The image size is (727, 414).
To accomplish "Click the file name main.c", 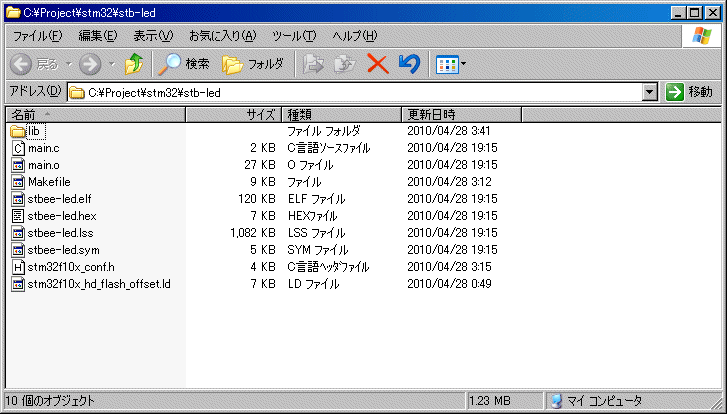I will (x=44, y=148).
